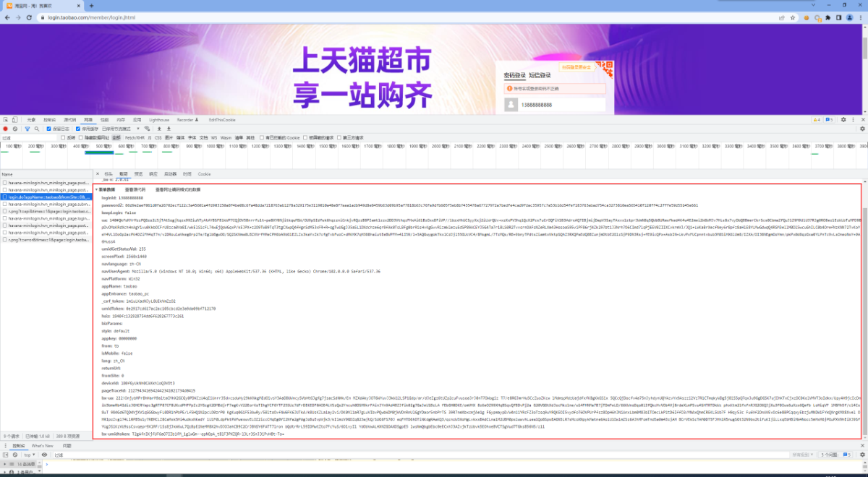This screenshot has width=868, height=477.
Task: Open the What's New drawer tab
Action: point(42,446)
